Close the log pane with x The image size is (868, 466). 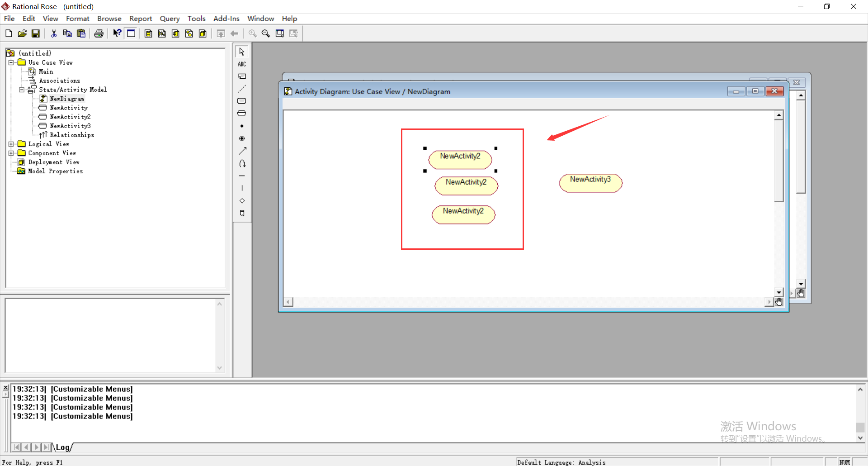point(6,388)
